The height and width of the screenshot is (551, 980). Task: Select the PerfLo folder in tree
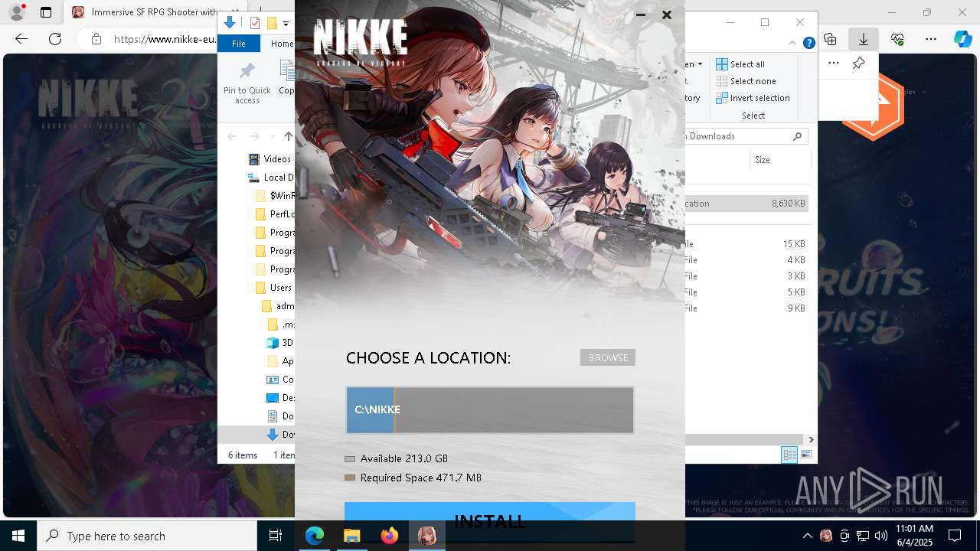275,214
